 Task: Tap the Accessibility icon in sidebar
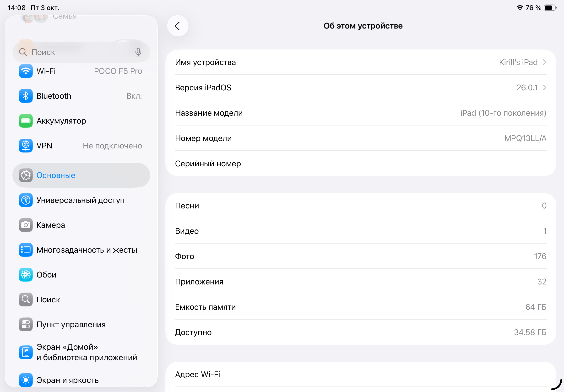tap(26, 200)
